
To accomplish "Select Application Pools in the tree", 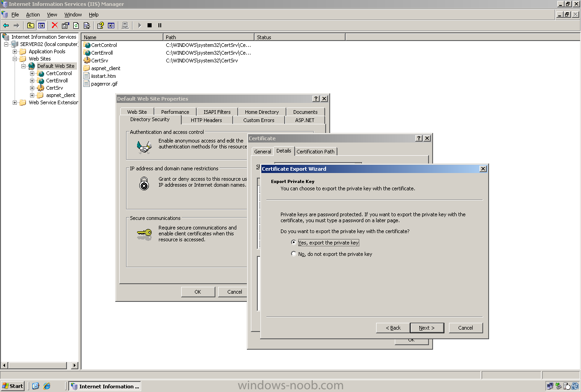I will (x=47, y=51).
